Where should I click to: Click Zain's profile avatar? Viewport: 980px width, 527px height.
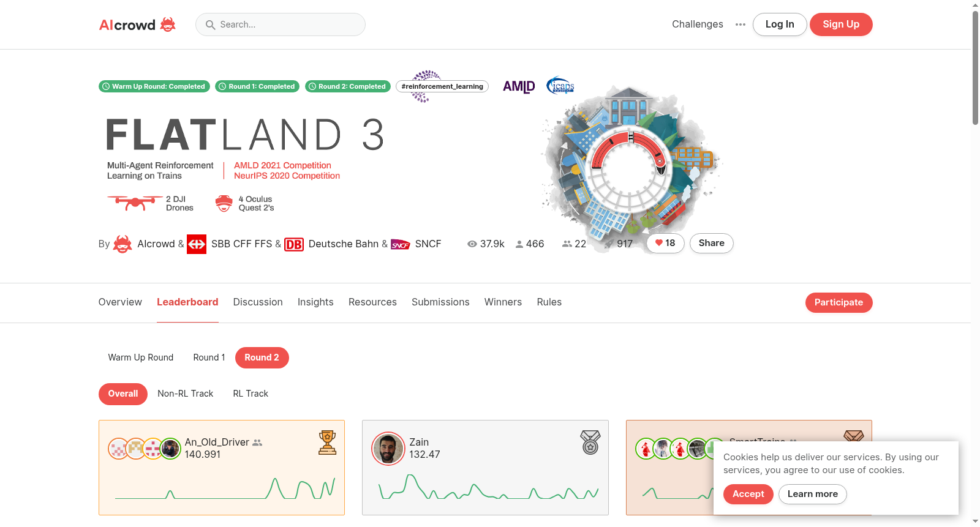pos(388,449)
